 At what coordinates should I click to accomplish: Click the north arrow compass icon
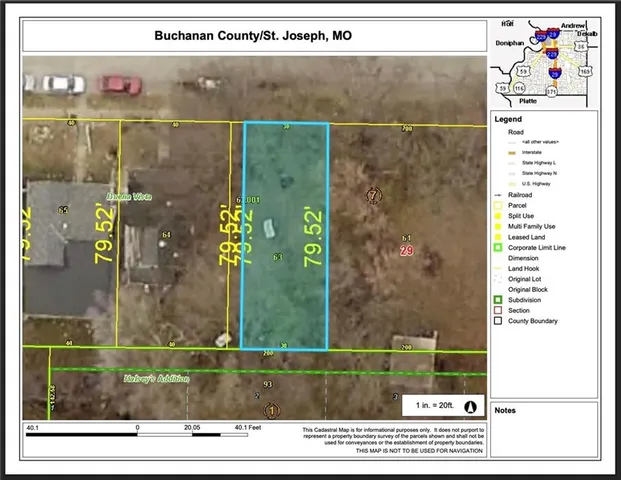pos(471,406)
